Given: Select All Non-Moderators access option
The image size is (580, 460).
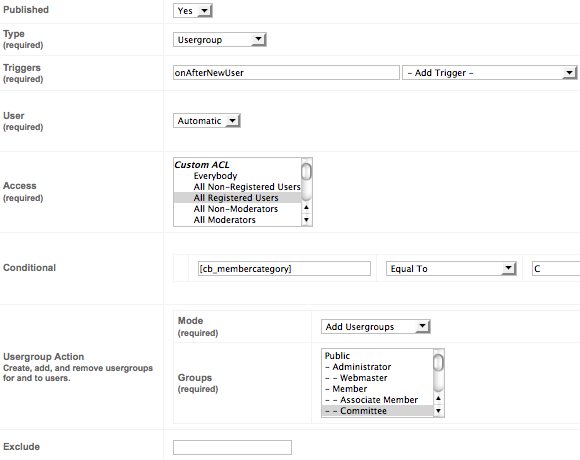Looking at the screenshot, I should [237, 209].
